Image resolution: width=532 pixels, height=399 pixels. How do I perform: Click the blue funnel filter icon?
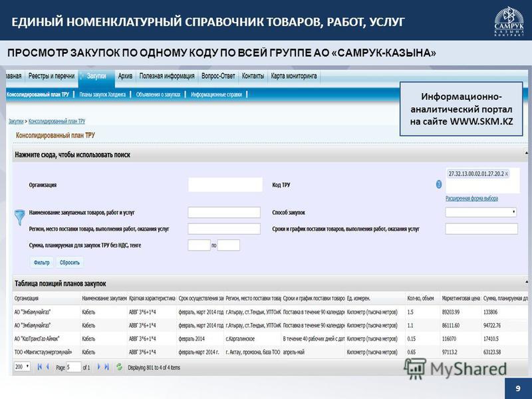(x=19, y=217)
